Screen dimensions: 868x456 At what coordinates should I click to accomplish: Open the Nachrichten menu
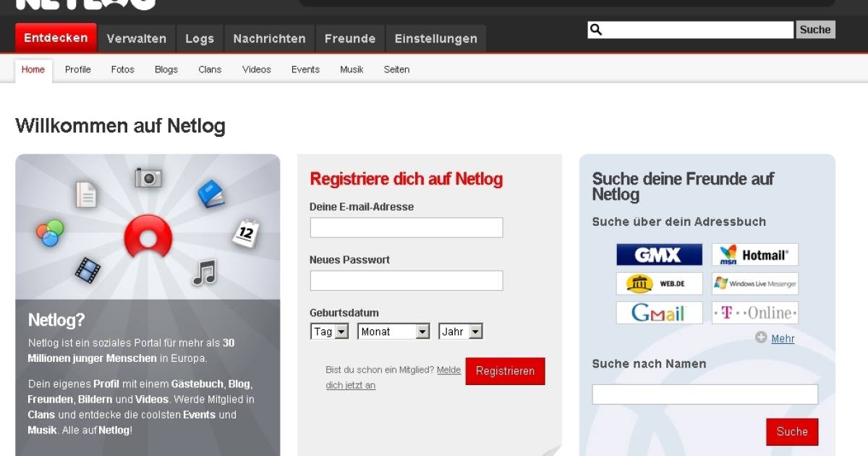click(x=269, y=38)
